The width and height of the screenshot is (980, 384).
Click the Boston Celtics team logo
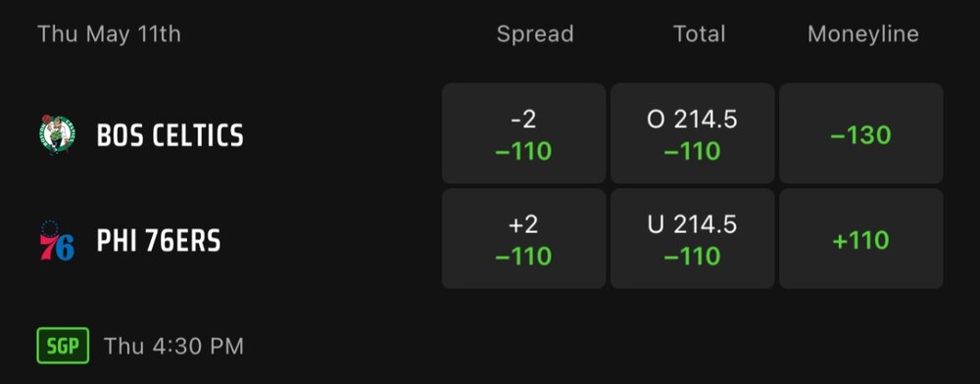tap(58, 134)
